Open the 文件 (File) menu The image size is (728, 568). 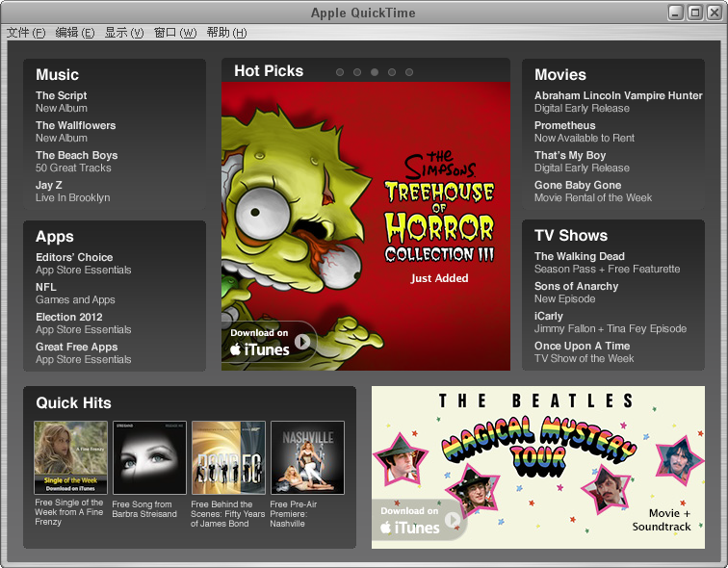point(26,33)
